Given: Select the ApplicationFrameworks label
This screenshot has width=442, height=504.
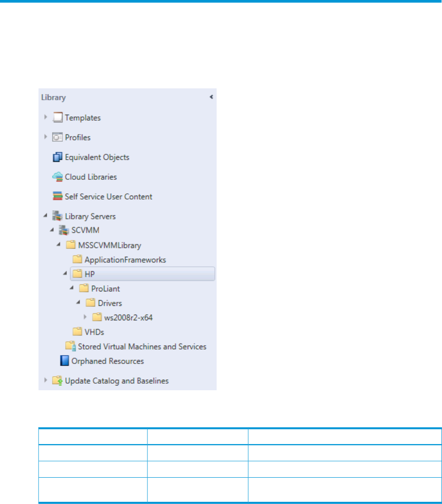Looking at the screenshot, I should coord(125,260).
